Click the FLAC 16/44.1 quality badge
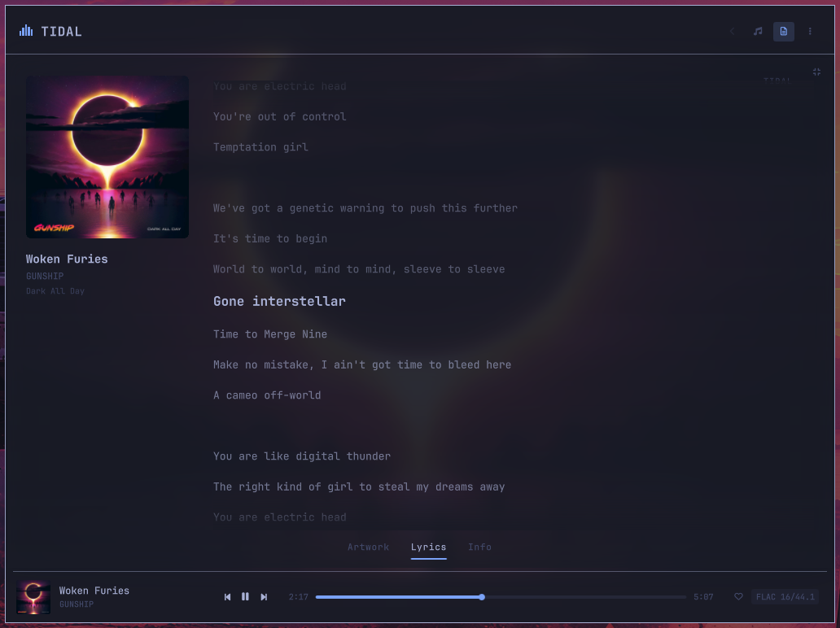 pyautogui.click(x=785, y=596)
